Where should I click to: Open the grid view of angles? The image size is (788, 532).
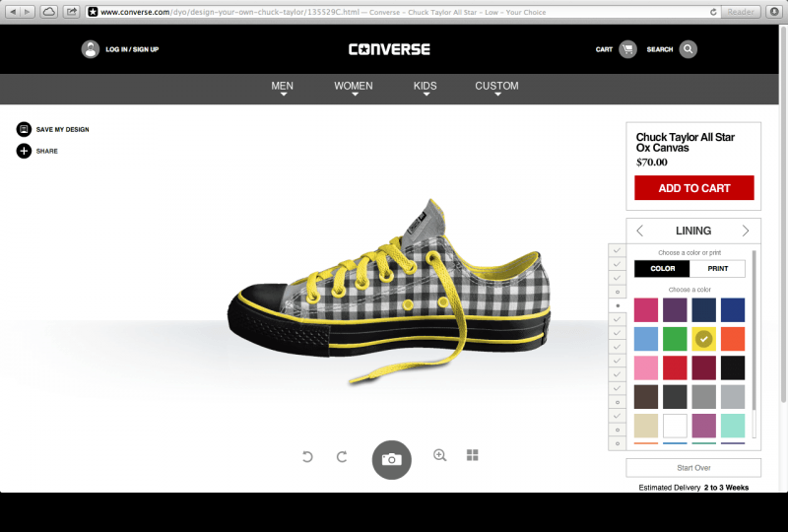473,455
